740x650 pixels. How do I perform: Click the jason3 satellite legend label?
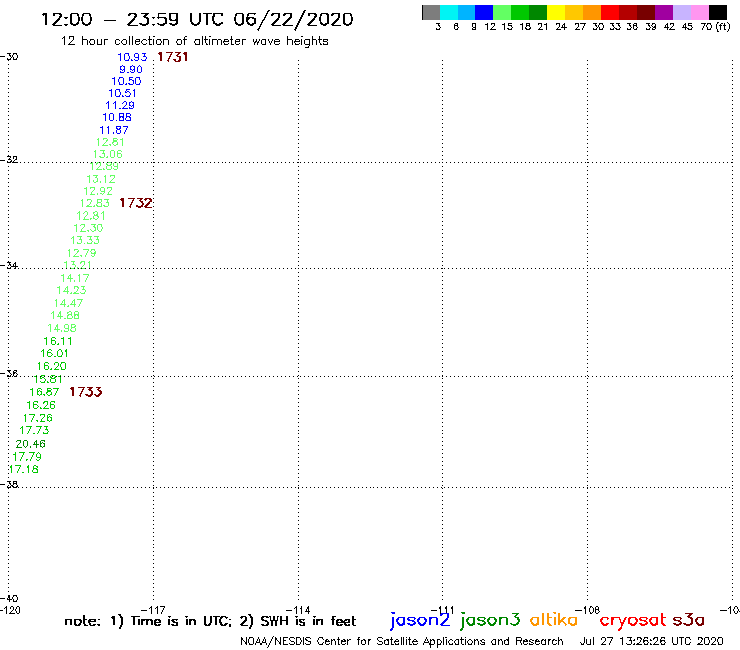[x=490, y=620]
